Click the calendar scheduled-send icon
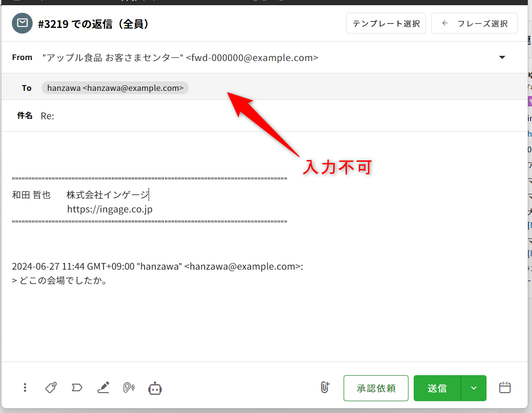 (505, 388)
